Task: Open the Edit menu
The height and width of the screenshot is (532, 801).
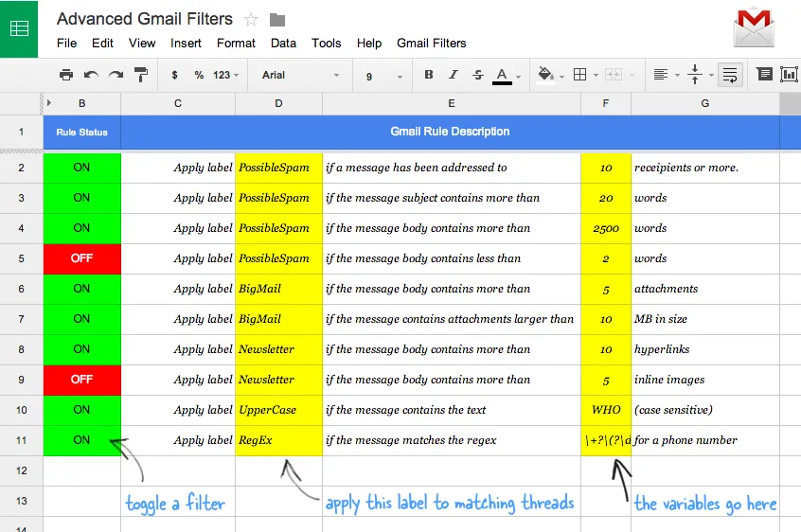Action: 102,44
